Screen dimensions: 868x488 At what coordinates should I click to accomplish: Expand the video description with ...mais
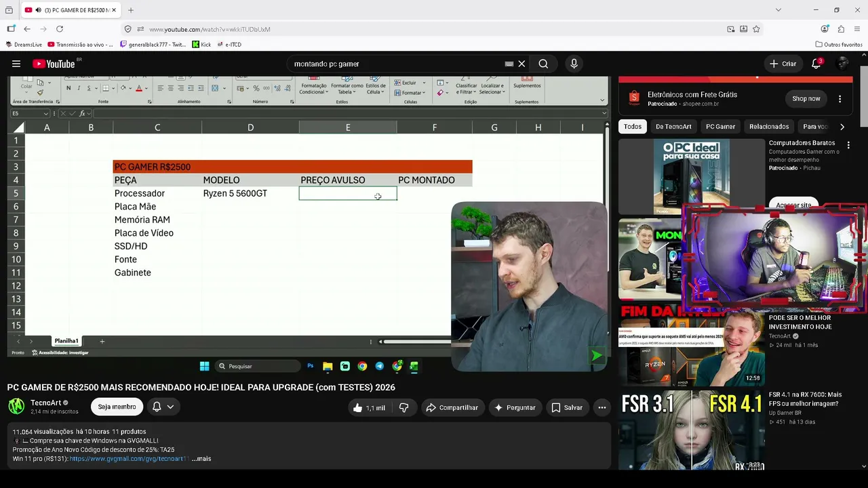(x=201, y=459)
